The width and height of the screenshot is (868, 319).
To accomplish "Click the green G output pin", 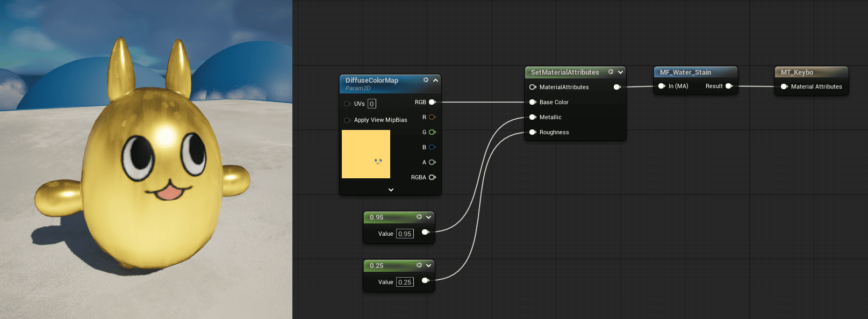I will 432,132.
